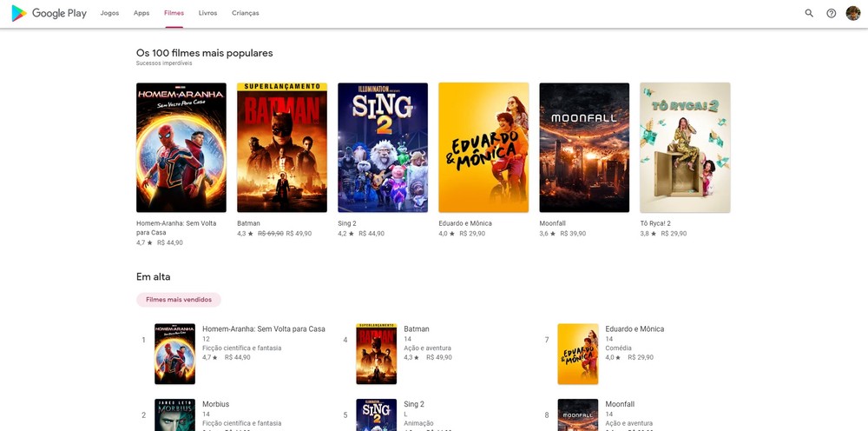This screenshot has width=868, height=431.
Task: Open the Sing 2 poster
Action: coord(383,148)
